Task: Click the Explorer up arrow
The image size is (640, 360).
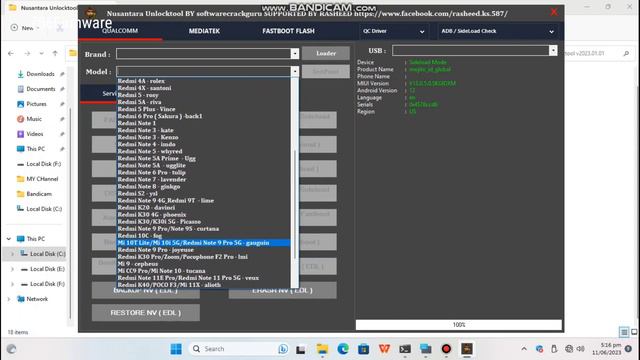Action: click(x=55, y=53)
